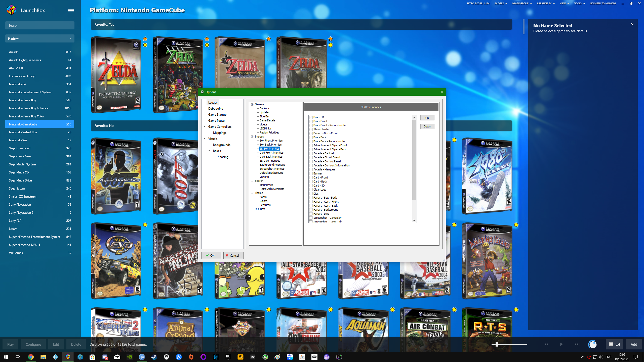Collapse the General tree node
The height and width of the screenshot is (362, 644).
252,104
